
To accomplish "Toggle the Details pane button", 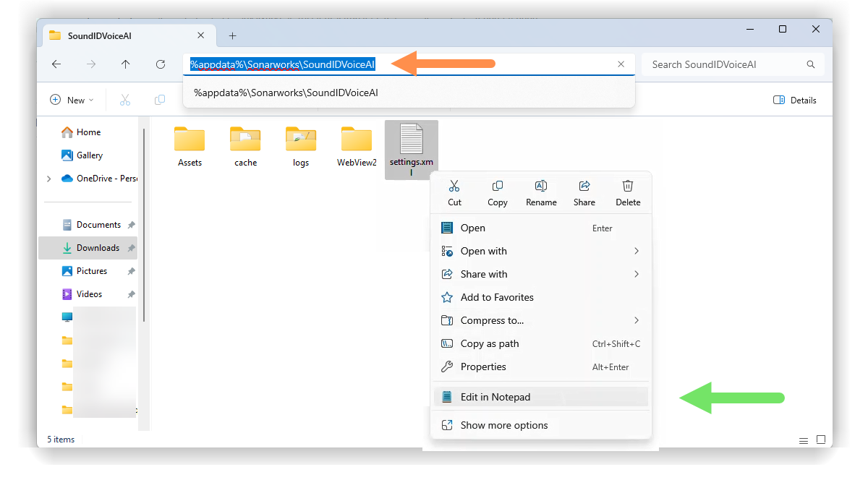I will point(795,100).
